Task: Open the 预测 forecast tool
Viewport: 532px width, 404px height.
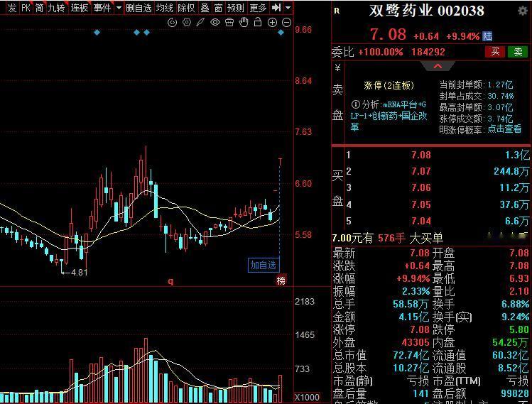Action: coord(236,8)
